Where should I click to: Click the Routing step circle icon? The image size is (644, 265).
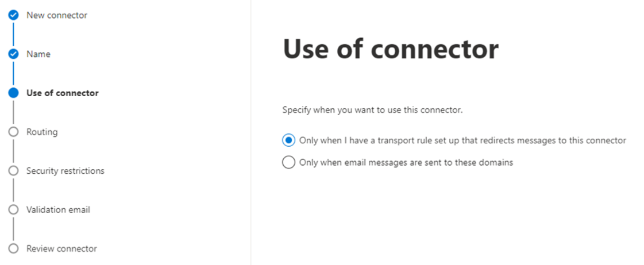13,132
